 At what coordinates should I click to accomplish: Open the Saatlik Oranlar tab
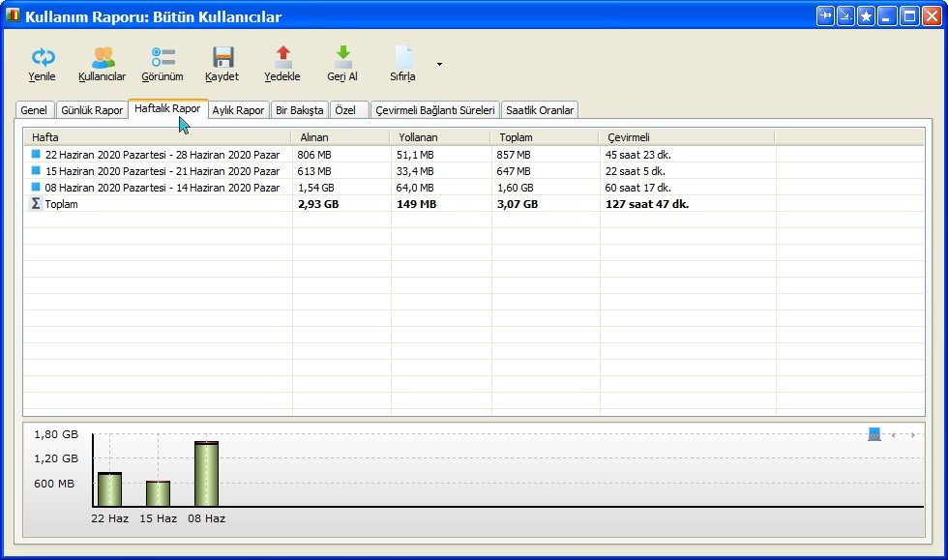pyautogui.click(x=540, y=110)
